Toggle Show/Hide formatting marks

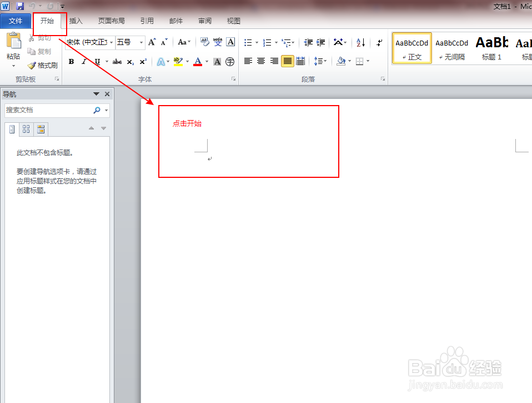point(379,42)
